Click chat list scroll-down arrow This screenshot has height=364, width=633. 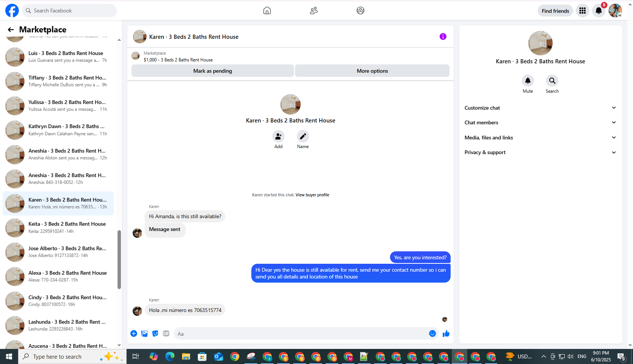click(x=119, y=345)
